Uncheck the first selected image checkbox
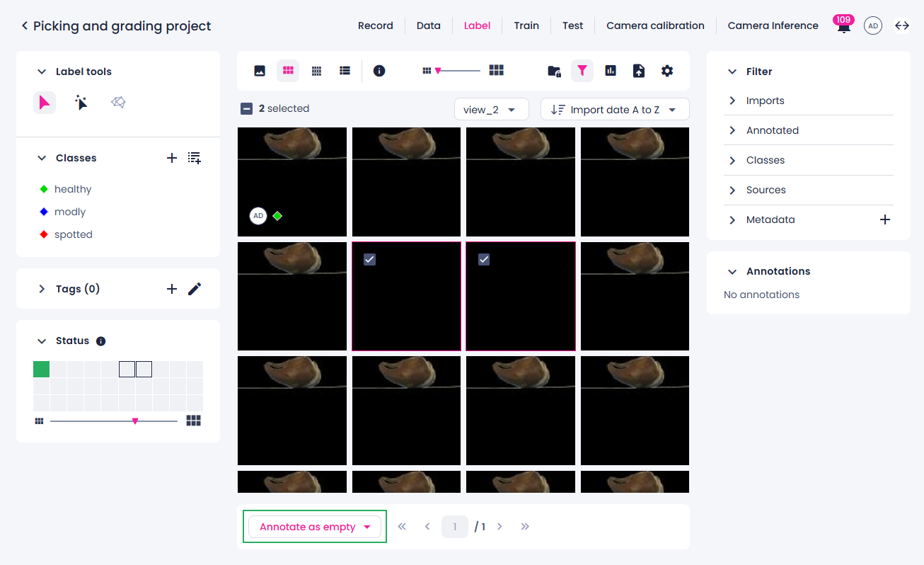Screen dimensions: 924x565 [x=369, y=260]
